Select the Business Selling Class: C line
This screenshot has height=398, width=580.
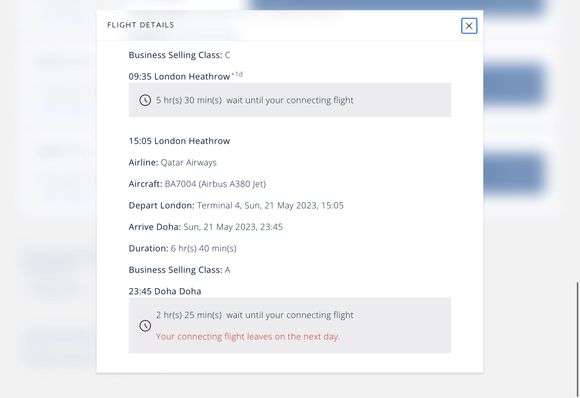[x=179, y=55]
